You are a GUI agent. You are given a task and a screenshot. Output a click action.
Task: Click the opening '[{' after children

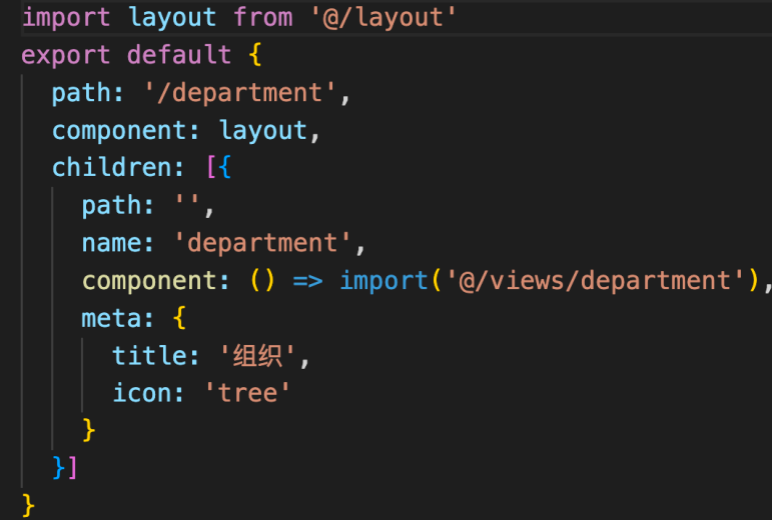[x=219, y=167]
